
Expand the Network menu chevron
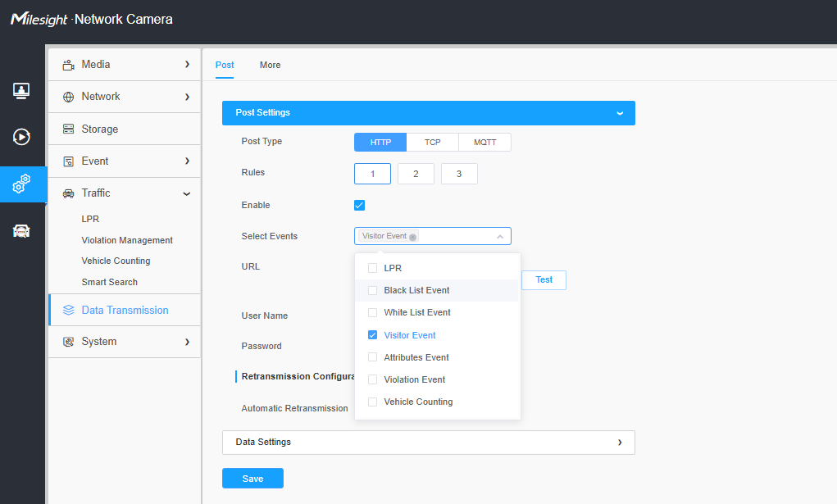pos(187,97)
